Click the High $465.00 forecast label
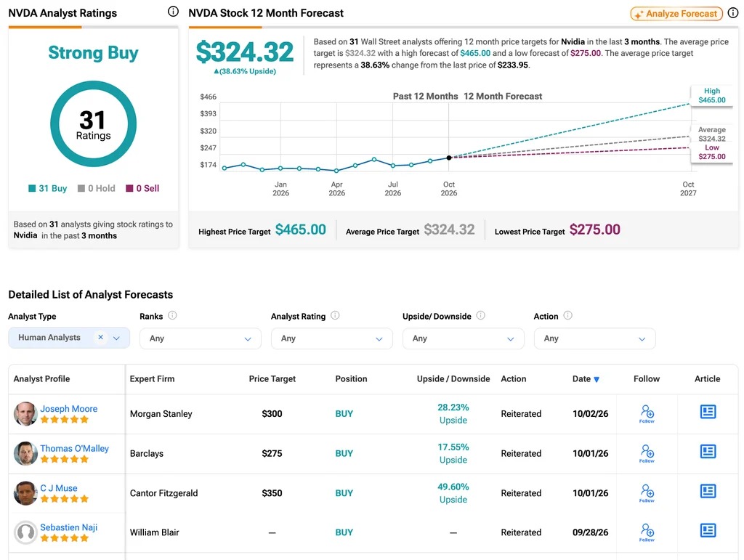Image resolution: width=744 pixels, height=560 pixels. coord(712,95)
